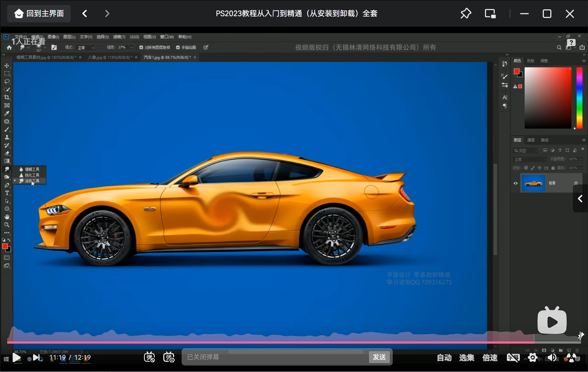The width and height of the screenshot is (588, 372).
Task: Open the Paragraph panel icon
Action: point(505,106)
